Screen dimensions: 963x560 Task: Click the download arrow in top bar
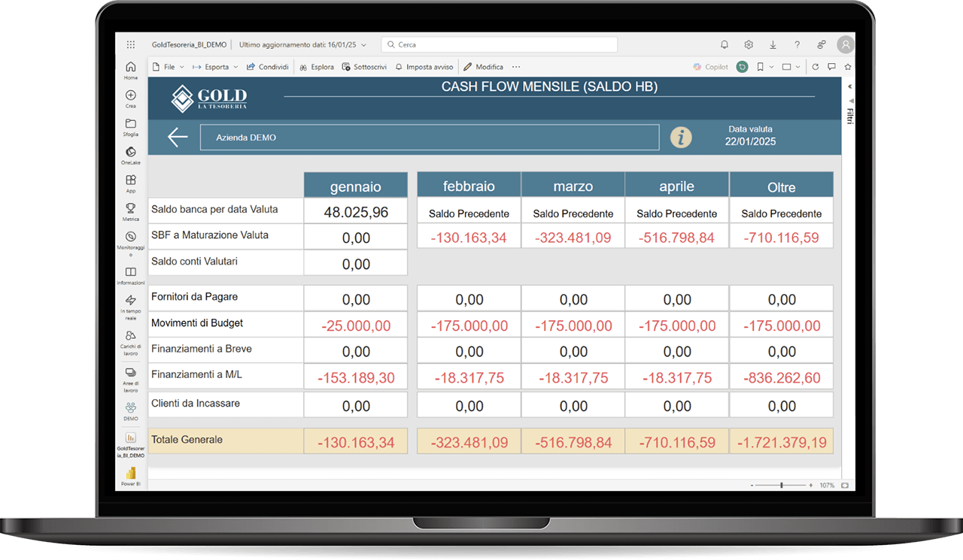click(773, 45)
